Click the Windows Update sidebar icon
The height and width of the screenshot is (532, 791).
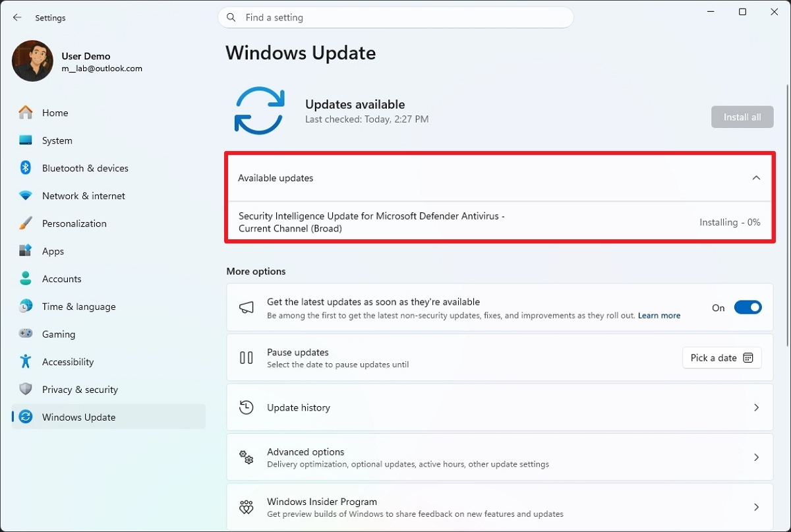pos(26,417)
